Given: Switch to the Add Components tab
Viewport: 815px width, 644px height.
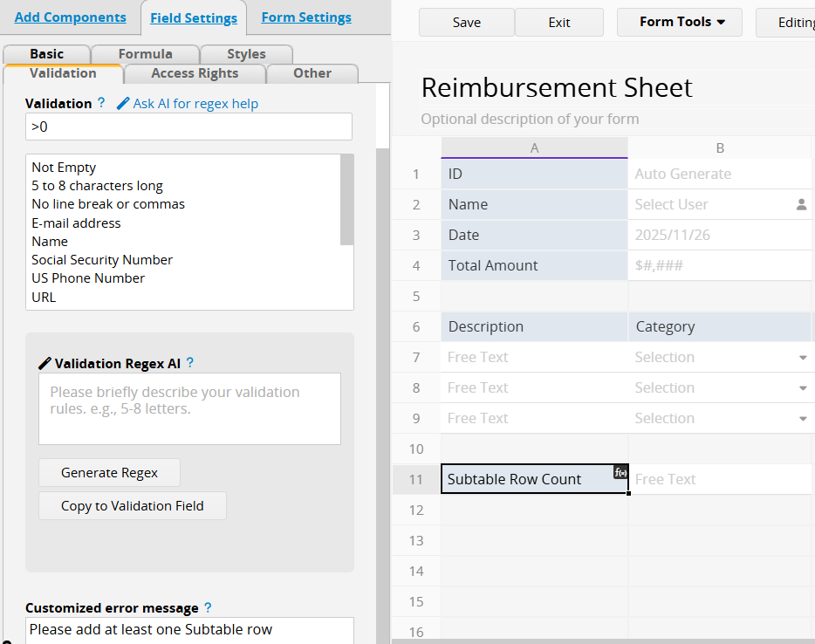Looking at the screenshot, I should click(x=71, y=17).
